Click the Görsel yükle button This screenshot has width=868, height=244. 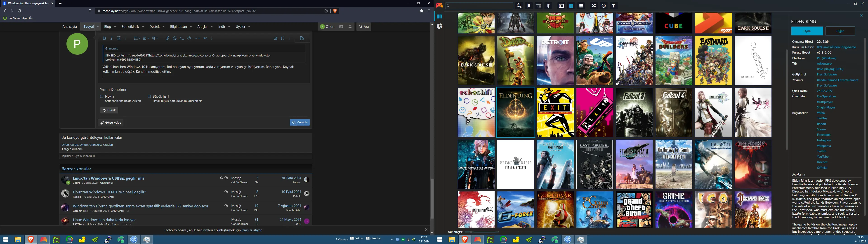111,123
